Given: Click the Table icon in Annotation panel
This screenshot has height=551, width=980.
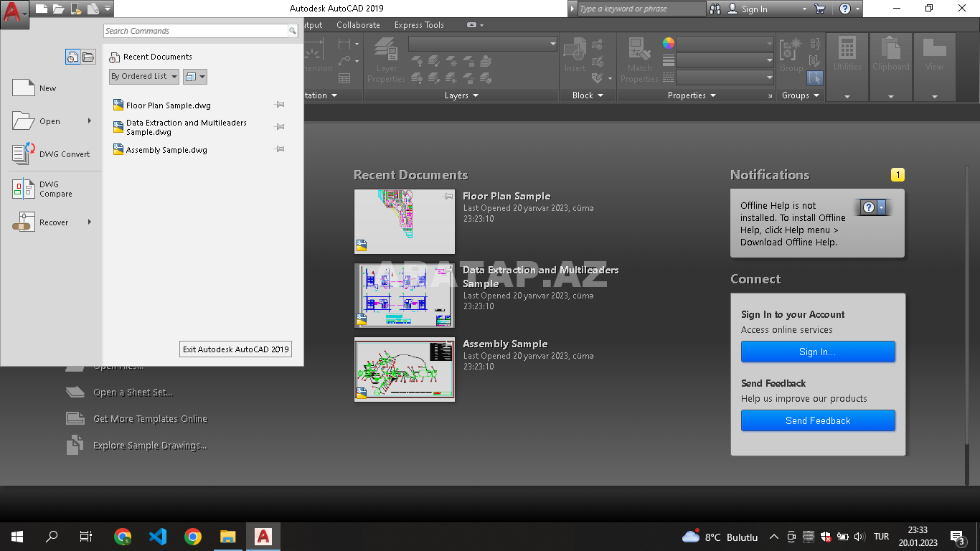Looking at the screenshot, I should (x=344, y=77).
